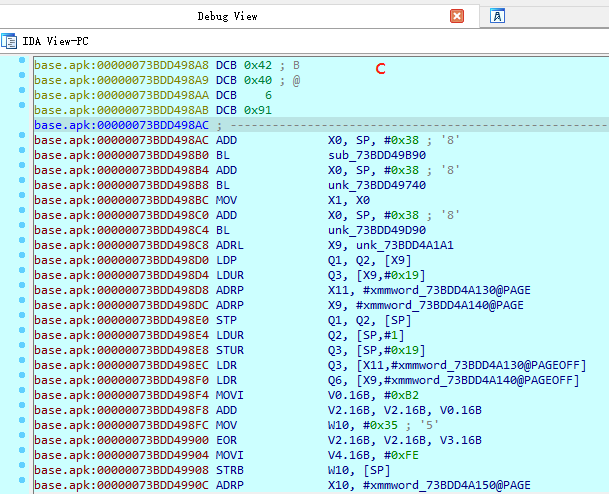Open the tab with the structure icon

(497, 16)
